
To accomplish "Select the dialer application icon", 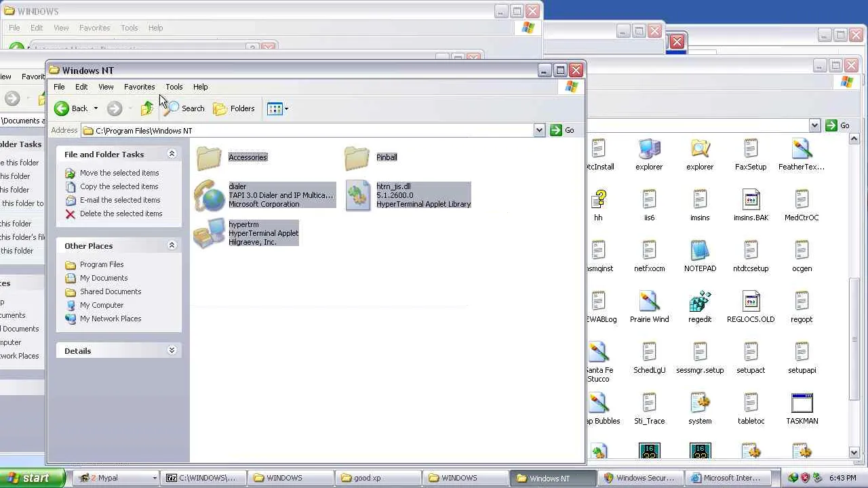I will pos(209,195).
